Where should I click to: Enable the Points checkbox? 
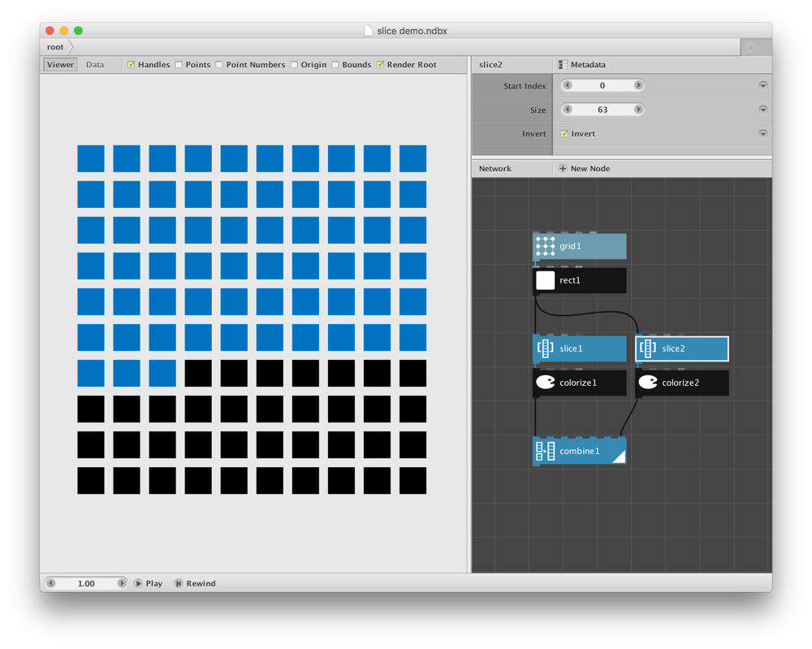(x=179, y=65)
